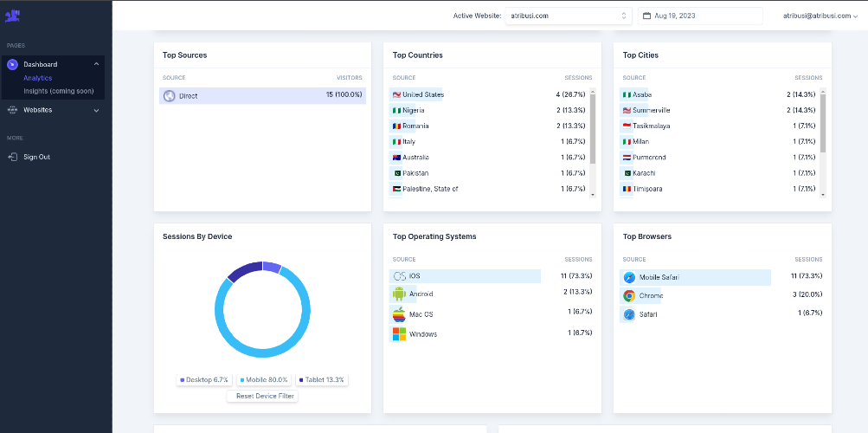Expand the Websites menu chevron
This screenshot has height=433, width=868.
96,110
